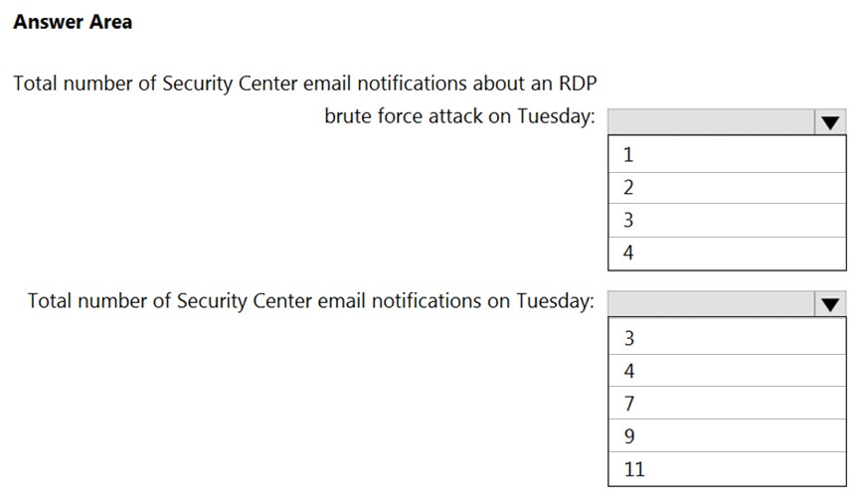Click the 'brute force attack on Tuesday:' label
Viewport: 864px width, 504px height.
pyautogui.click(x=460, y=116)
